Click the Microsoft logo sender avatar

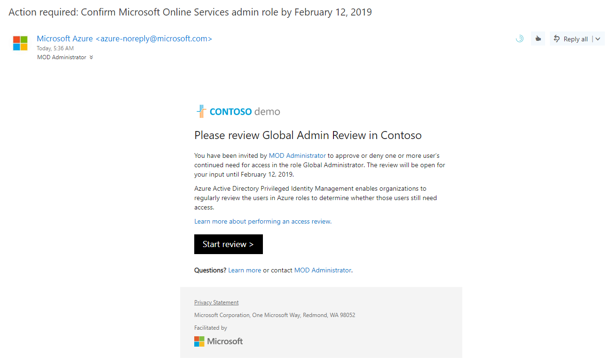point(20,43)
